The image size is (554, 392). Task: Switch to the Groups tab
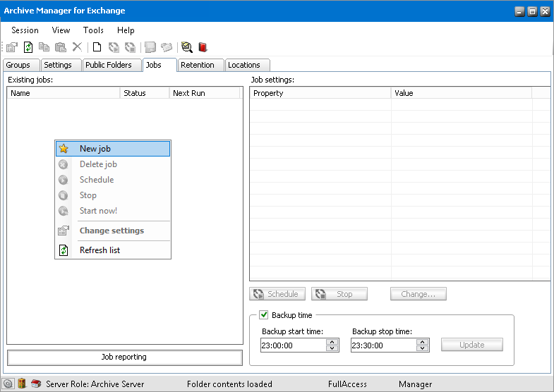coord(21,65)
